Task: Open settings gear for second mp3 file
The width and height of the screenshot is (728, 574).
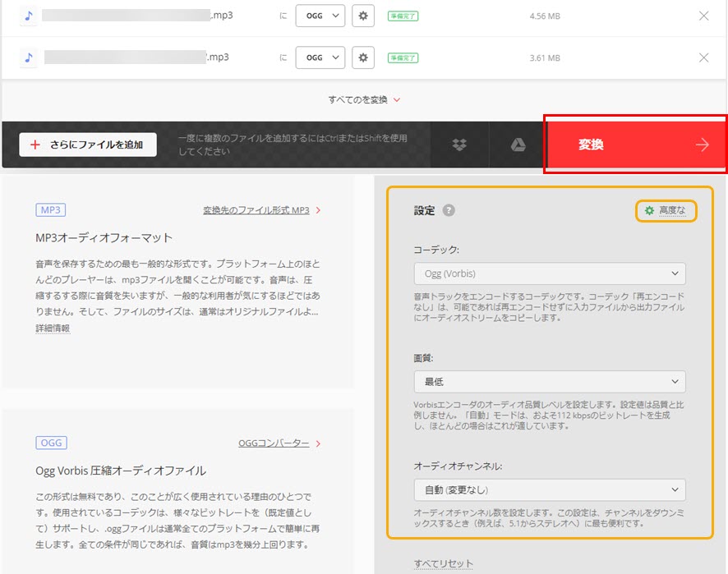Action: click(363, 57)
